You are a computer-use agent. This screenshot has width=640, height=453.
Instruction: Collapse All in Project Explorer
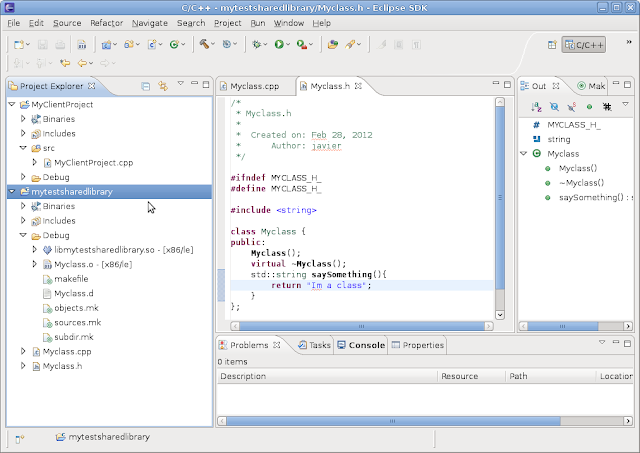tap(145, 86)
